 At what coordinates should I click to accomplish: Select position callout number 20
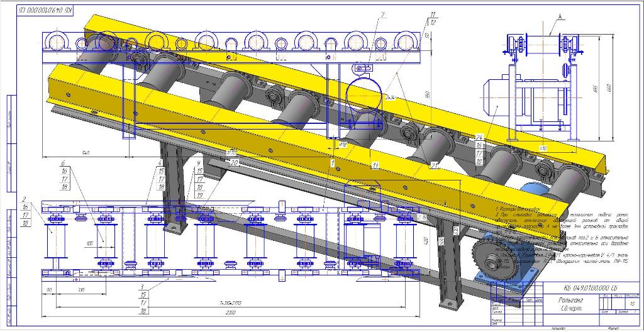pos(235,163)
